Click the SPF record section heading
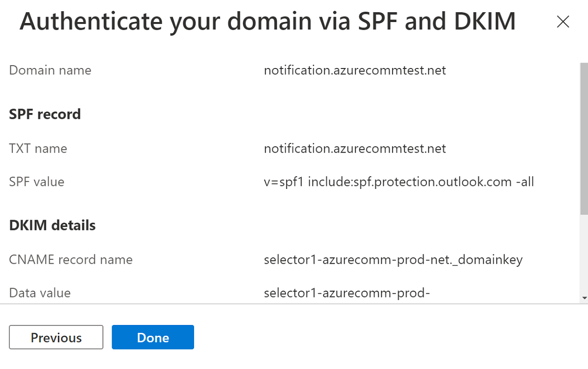The height and width of the screenshot is (369, 588). click(45, 114)
